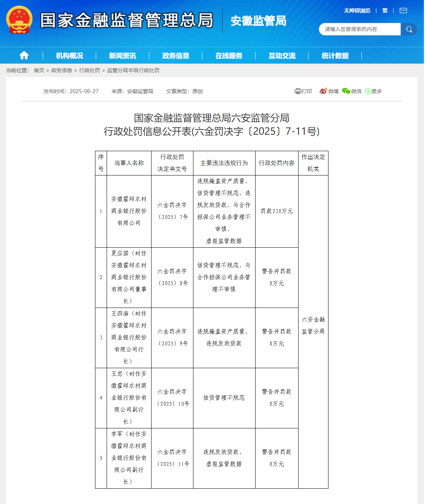425x504 pixels.
Task: Open the 互动交流 menu
Action: click(282, 56)
